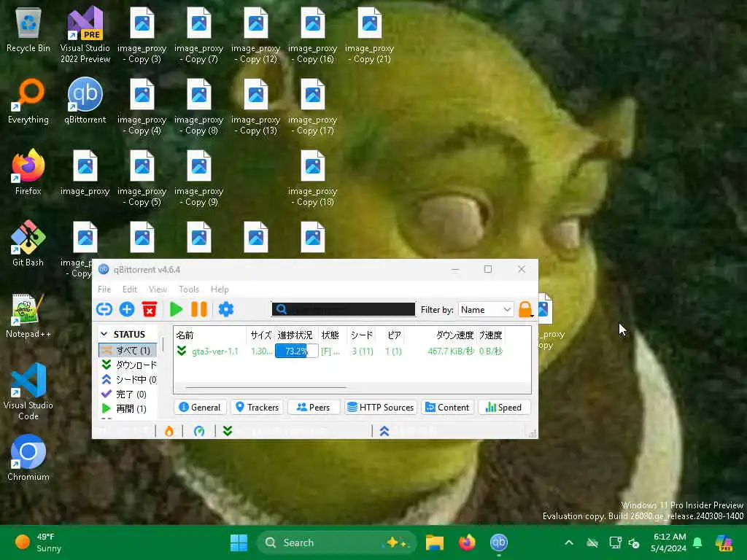747x560 pixels.
Task: Toggle the alternative speed limits icon
Action: [x=199, y=431]
